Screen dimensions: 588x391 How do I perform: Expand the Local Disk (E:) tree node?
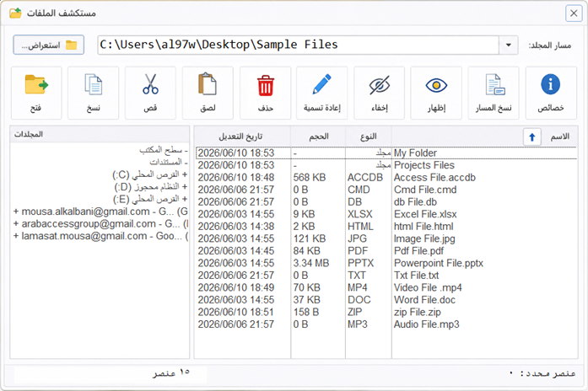pos(185,199)
